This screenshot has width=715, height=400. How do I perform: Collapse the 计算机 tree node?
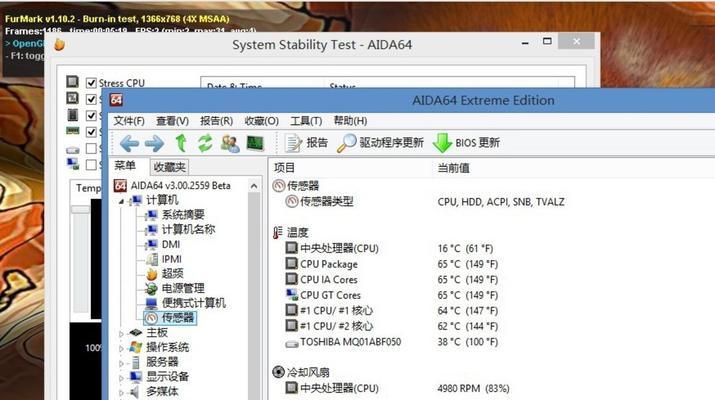click(122, 201)
